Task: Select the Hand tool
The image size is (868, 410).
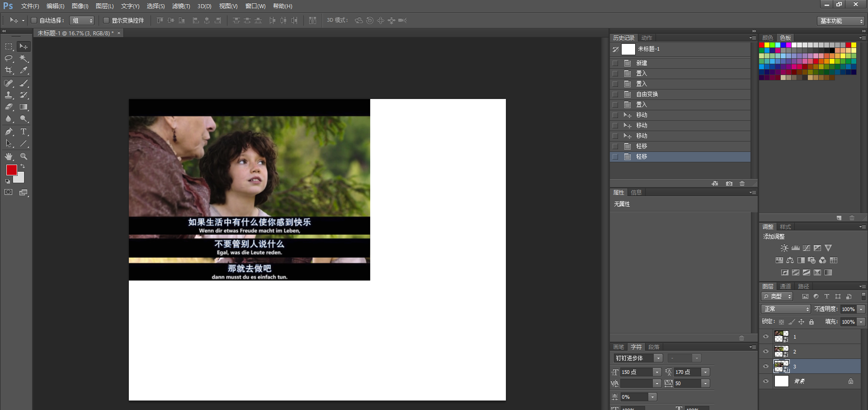Action: (9, 156)
